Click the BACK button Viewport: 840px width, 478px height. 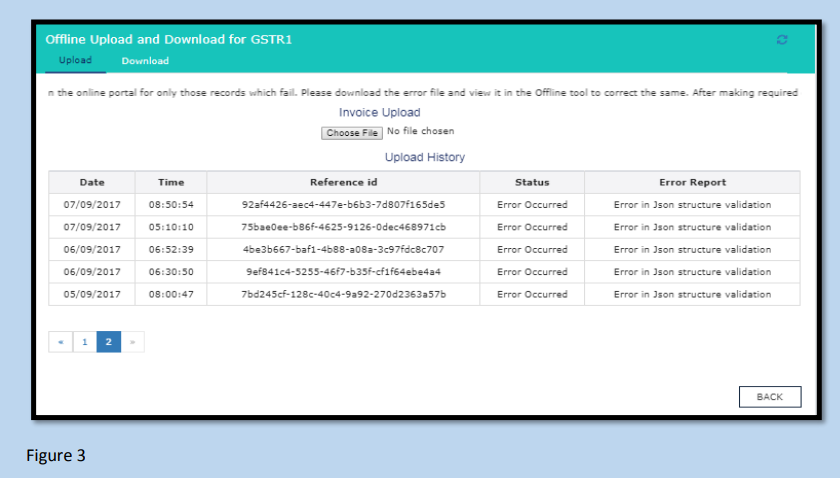pyautogui.click(x=769, y=397)
